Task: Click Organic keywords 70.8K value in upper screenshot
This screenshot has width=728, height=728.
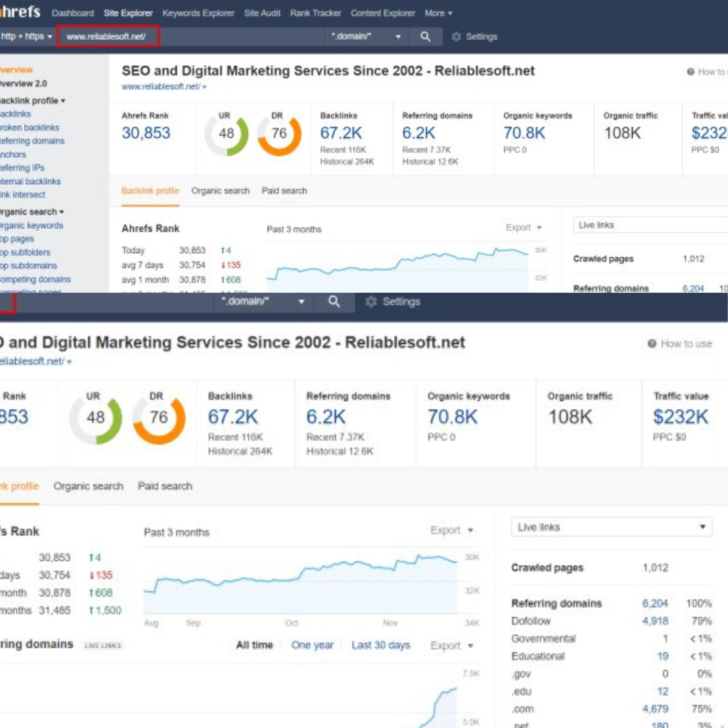Action: [x=524, y=133]
